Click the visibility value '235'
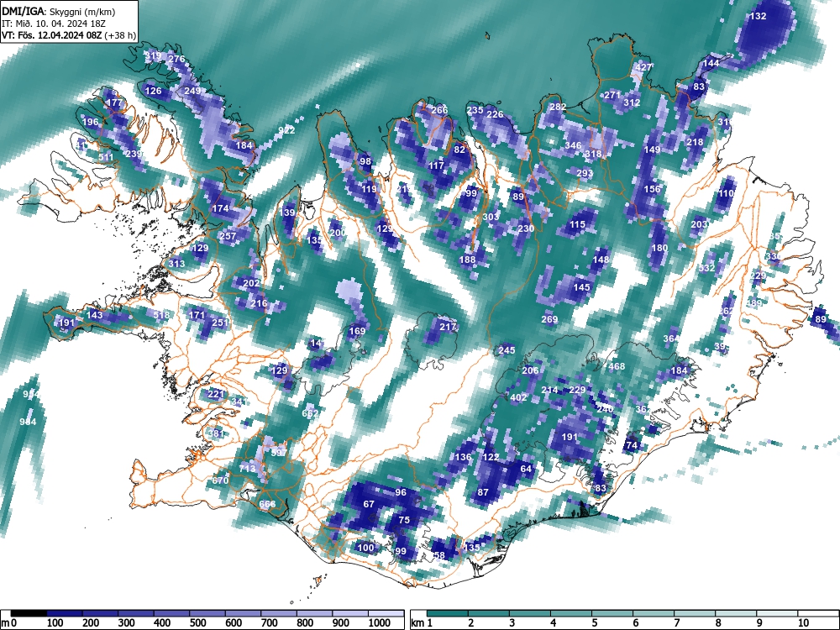 (475, 110)
